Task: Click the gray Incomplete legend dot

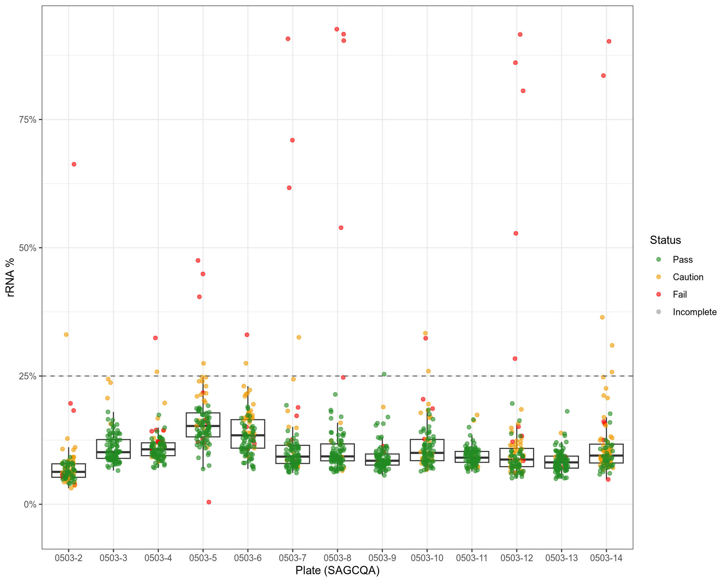Action: pos(659,312)
